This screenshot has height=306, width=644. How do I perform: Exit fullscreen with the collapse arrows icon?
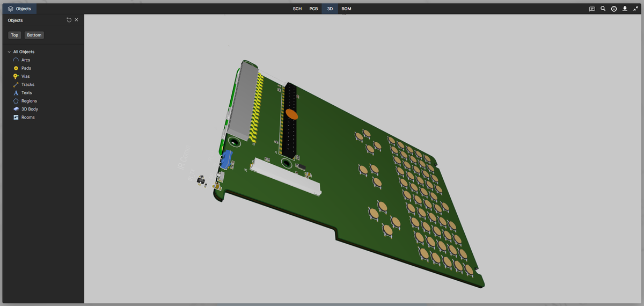click(636, 9)
